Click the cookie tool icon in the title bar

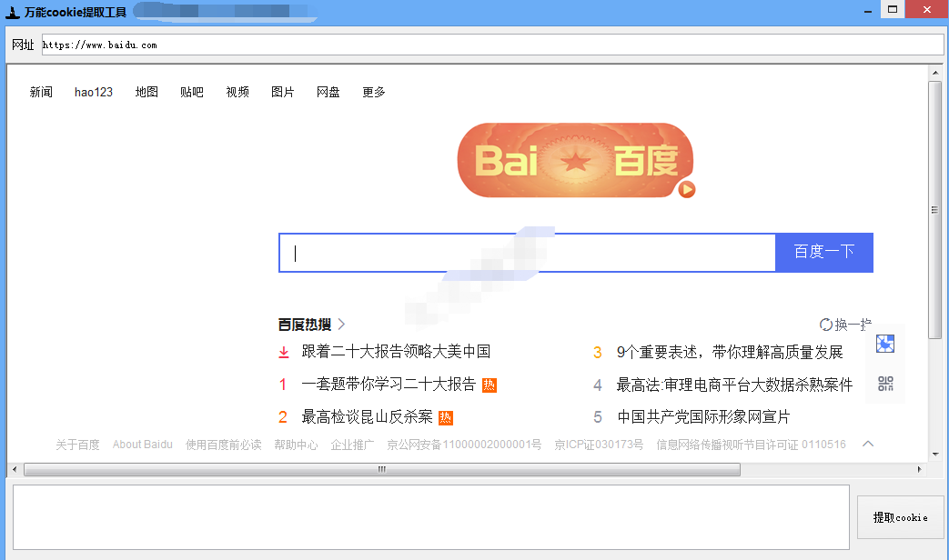click(x=12, y=9)
